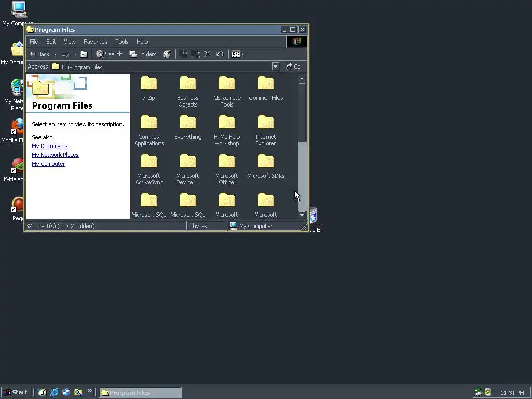Open the Help menu
Viewport: 532px width, 399px height.
coord(142,42)
